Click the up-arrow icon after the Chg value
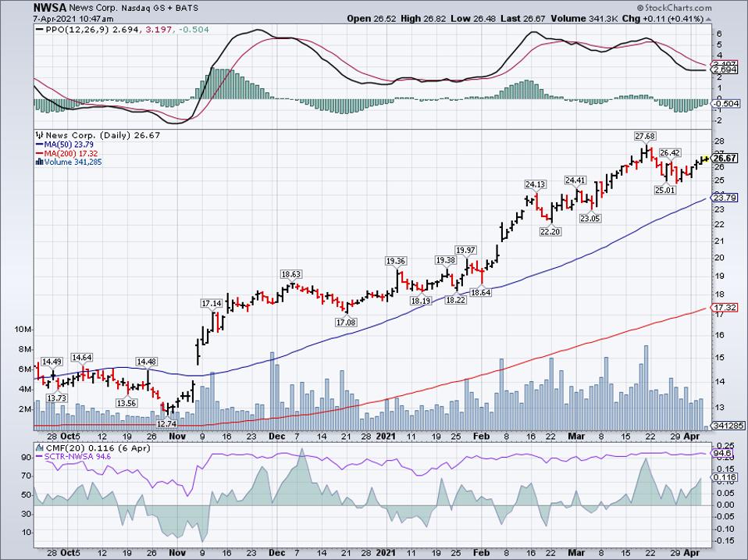This screenshot has height=560, width=748. coord(708,19)
